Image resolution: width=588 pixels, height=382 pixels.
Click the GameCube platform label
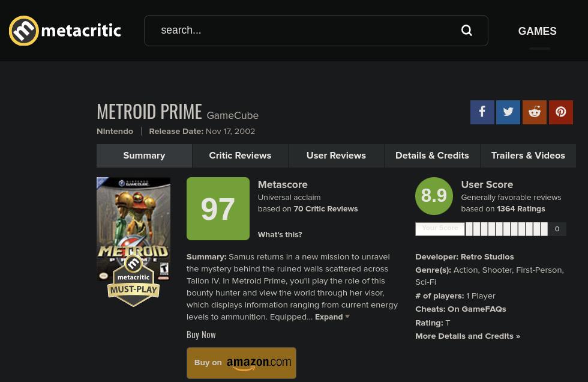tap(233, 115)
